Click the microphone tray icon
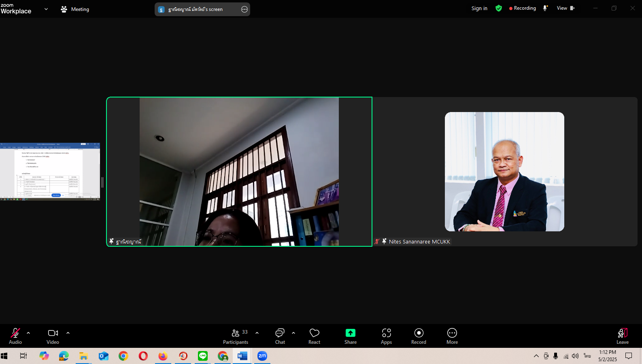Screen dimensions: 642x364 556,356
